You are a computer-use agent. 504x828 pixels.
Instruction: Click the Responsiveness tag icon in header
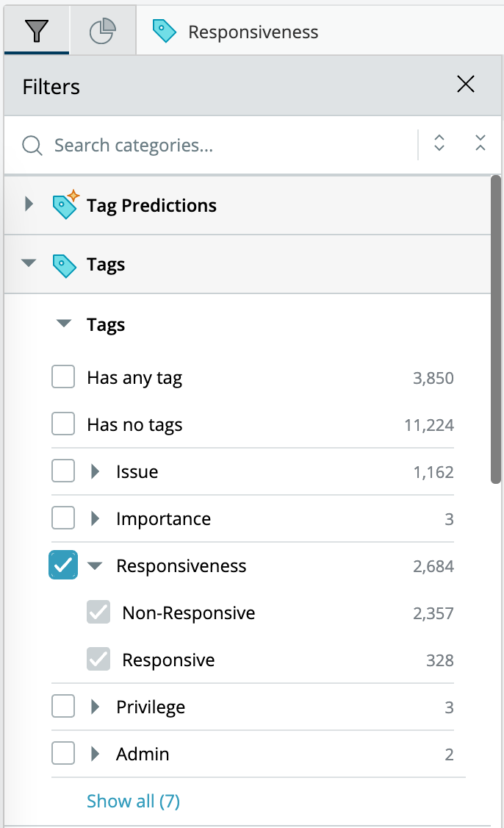[x=164, y=31]
